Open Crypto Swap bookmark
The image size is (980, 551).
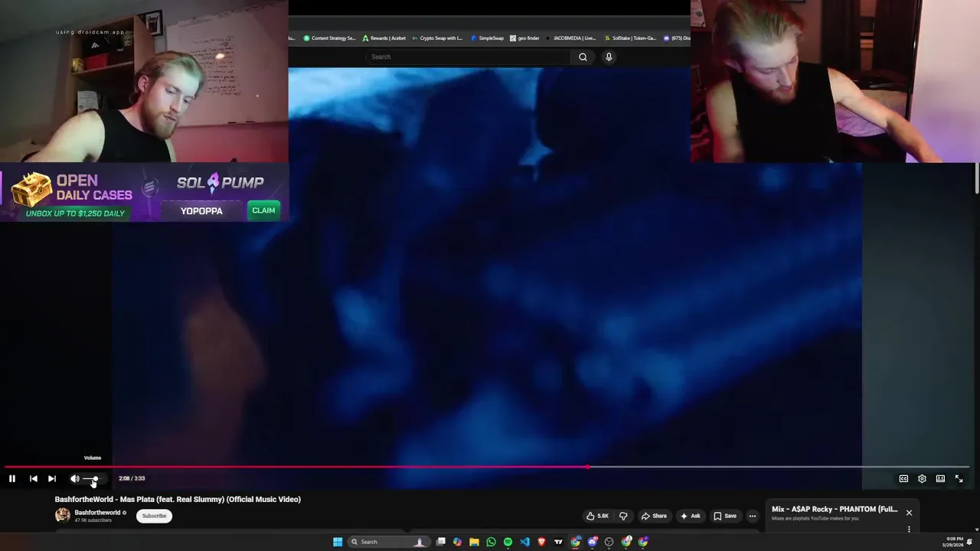pyautogui.click(x=437, y=38)
